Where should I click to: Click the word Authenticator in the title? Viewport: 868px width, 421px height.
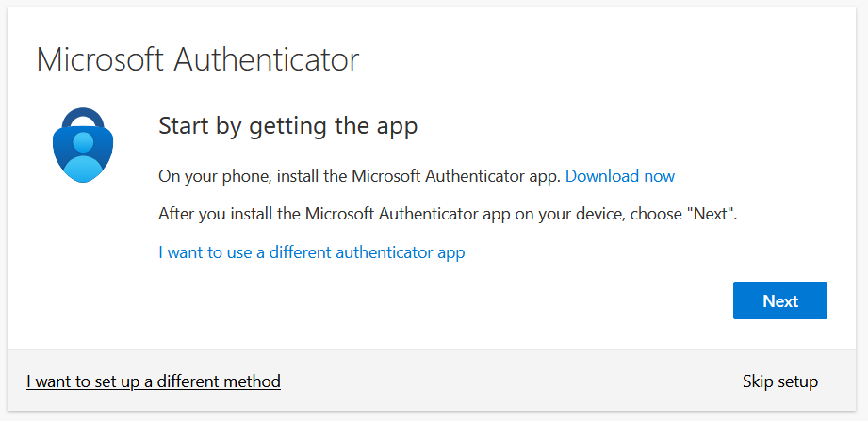coord(268,60)
